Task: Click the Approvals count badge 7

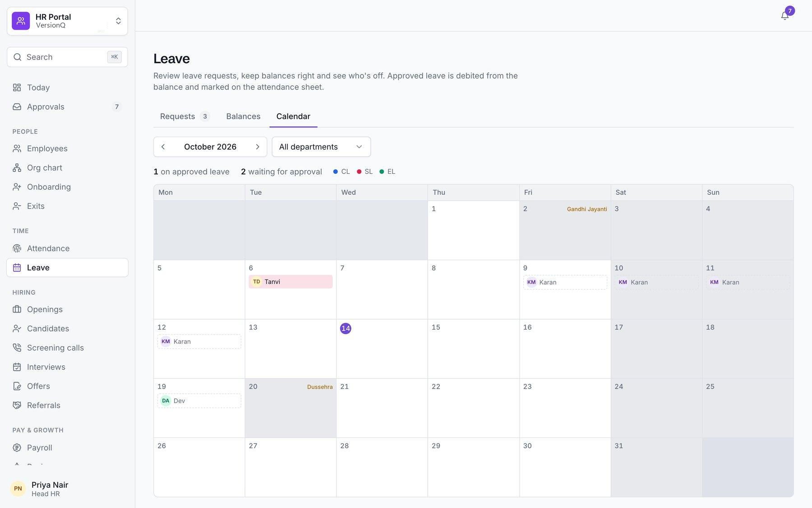Action: click(x=117, y=107)
